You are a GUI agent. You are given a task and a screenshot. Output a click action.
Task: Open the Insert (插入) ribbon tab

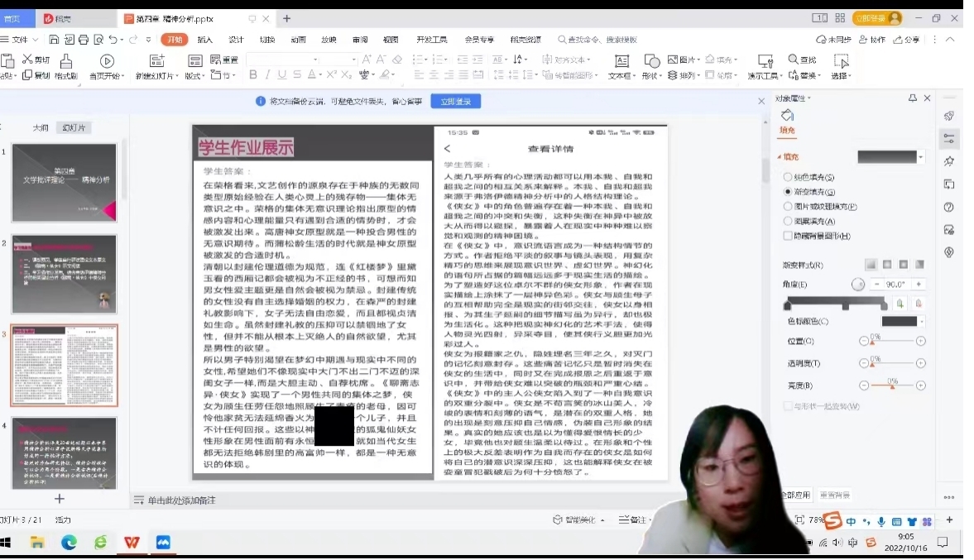point(204,39)
